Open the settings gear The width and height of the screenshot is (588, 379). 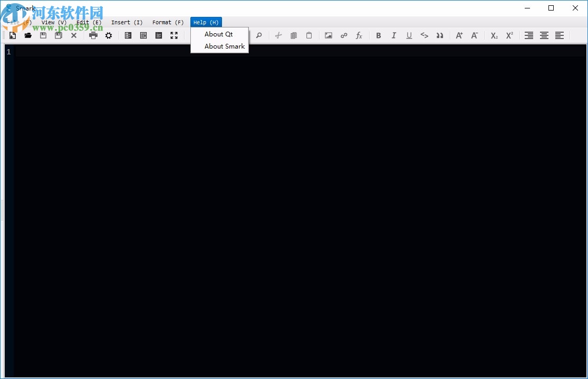pyautogui.click(x=109, y=35)
